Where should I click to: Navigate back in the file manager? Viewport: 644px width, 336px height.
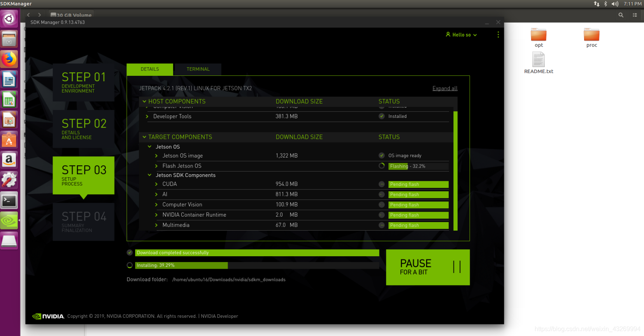pyautogui.click(x=28, y=15)
